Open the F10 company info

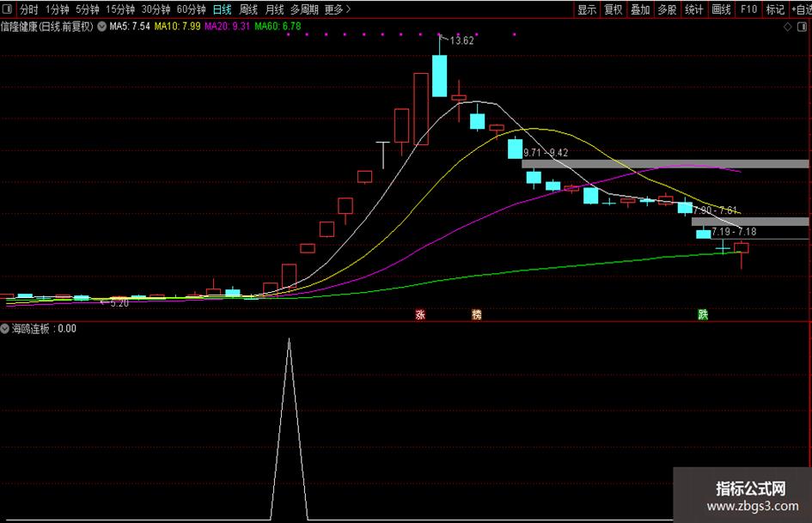coord(748,9)
